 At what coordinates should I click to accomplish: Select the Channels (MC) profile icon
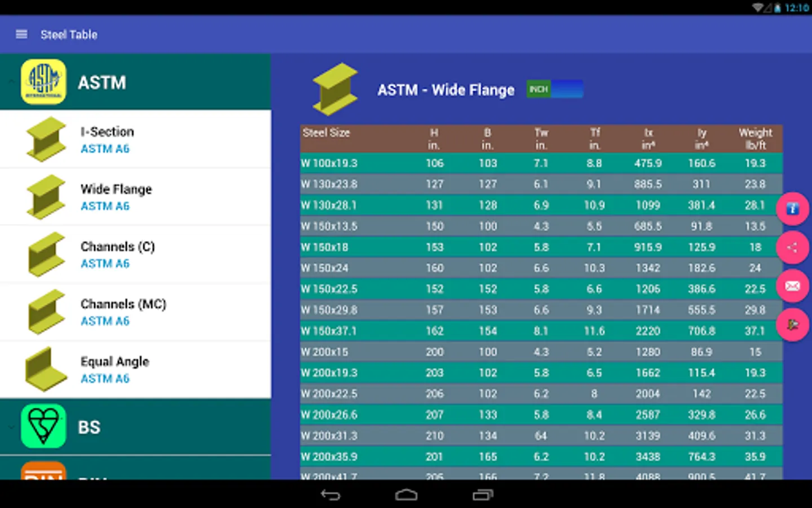(x=46, y=312)
